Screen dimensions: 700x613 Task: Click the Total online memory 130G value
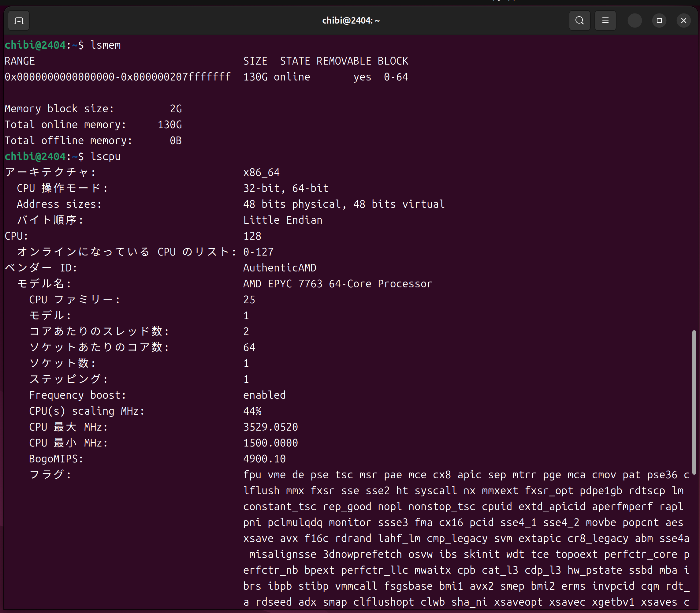click(x=169, y=125)
